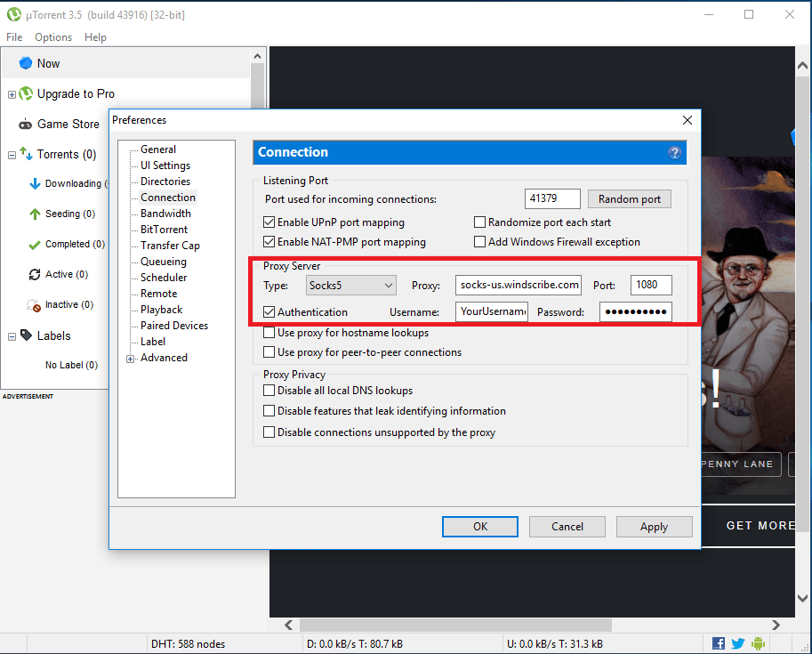The height and width of the screenshot is (654, 812).
Task: Expand the Advanced preferences tree node
Action: [x=131, y=359]
